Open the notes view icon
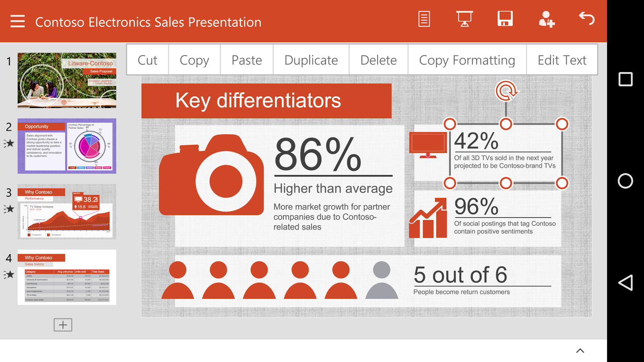This screenshot has height=362, width=644. (424, 19)
